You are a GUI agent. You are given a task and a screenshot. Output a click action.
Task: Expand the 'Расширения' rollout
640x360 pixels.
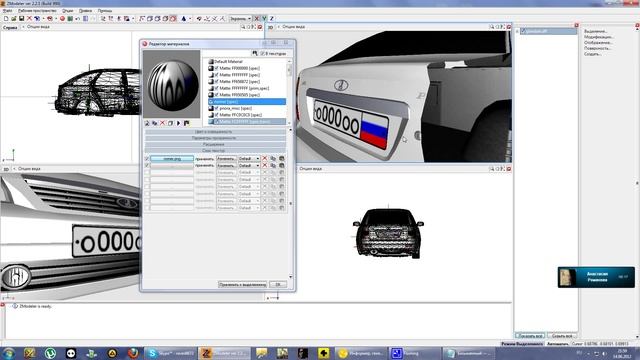point(216,144)
